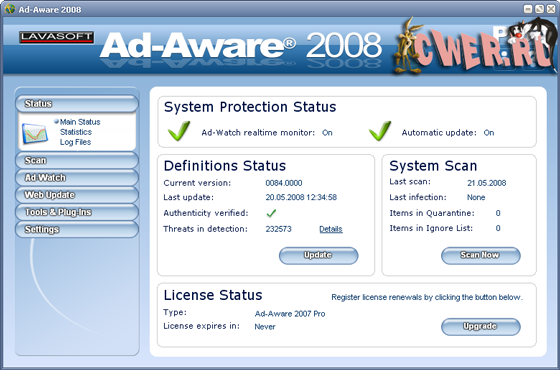Click license expiry value Never

[265, 326]
